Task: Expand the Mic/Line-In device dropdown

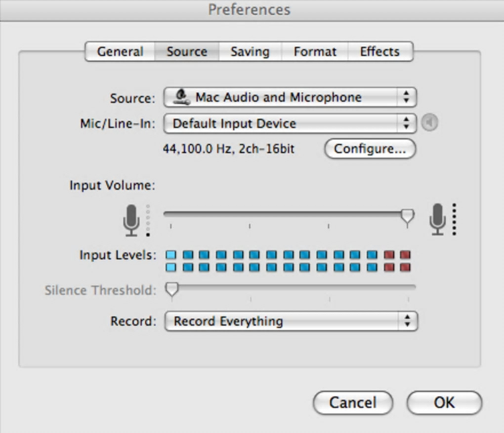Action: pyautogui.click(x=290, y=123)
